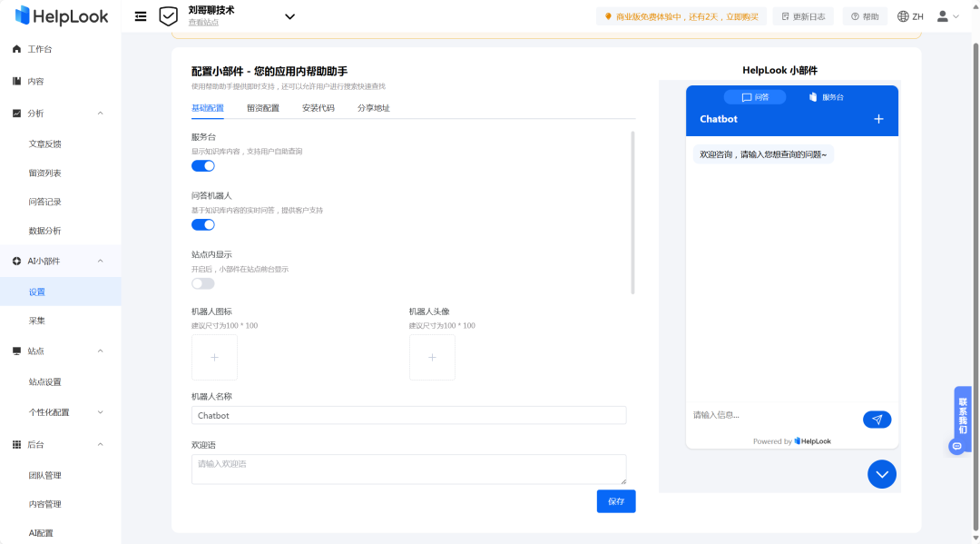Open AI配置 in sidebar
The image size is (980, 544).
coord(41,533)
